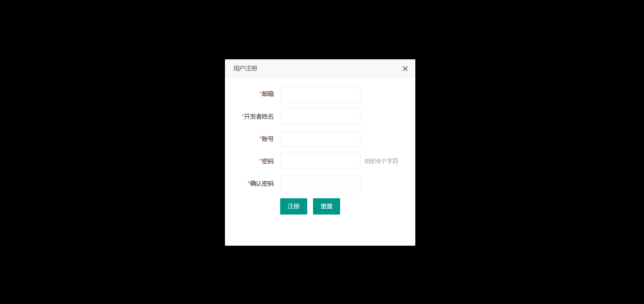Clear the form using 重置 button
The image size is (644, 304).
pyautogui.click(x=327, y=206)
